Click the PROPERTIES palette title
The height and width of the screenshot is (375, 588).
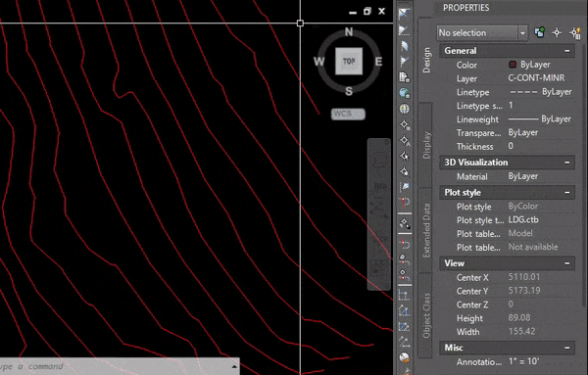pyautogui.click(x=466, y=8)
